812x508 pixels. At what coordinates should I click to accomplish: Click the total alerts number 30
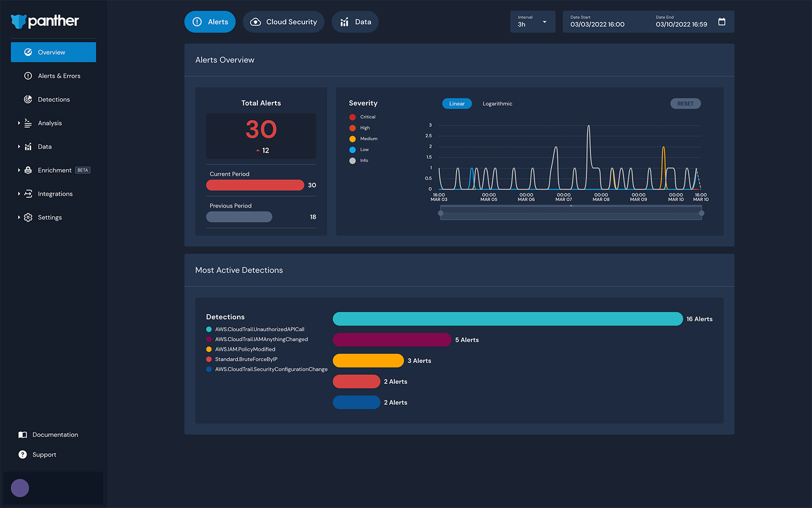click(261, 129)
